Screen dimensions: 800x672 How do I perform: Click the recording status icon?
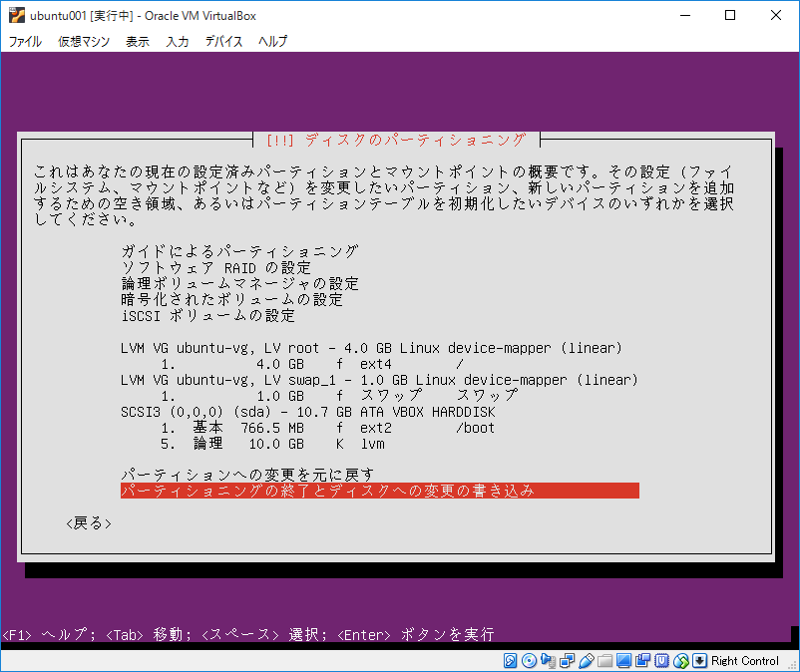coord(642,661)
